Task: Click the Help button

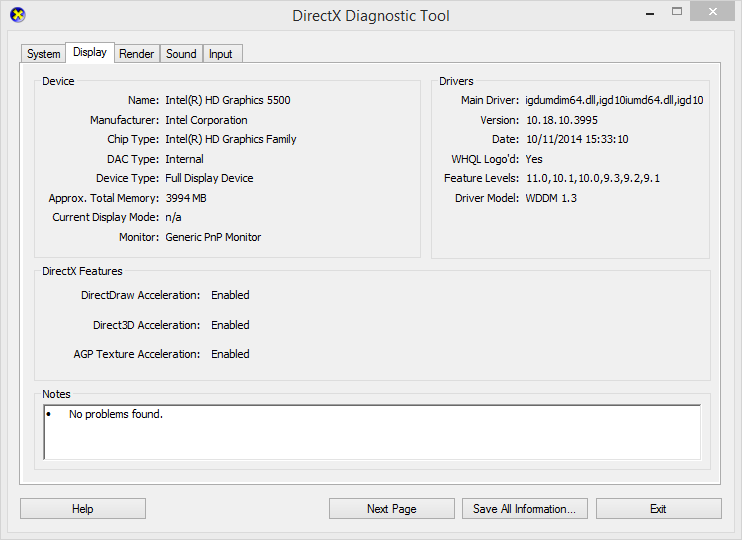Action: coord(83,509)
